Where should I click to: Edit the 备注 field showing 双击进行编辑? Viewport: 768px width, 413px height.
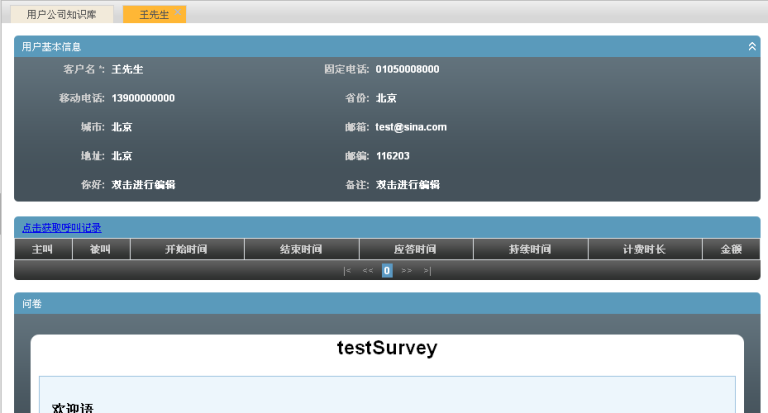[x=408, y=185]
